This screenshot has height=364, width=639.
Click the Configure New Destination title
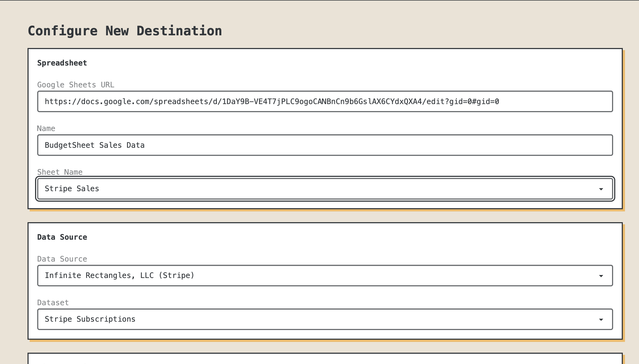(125, 30)
